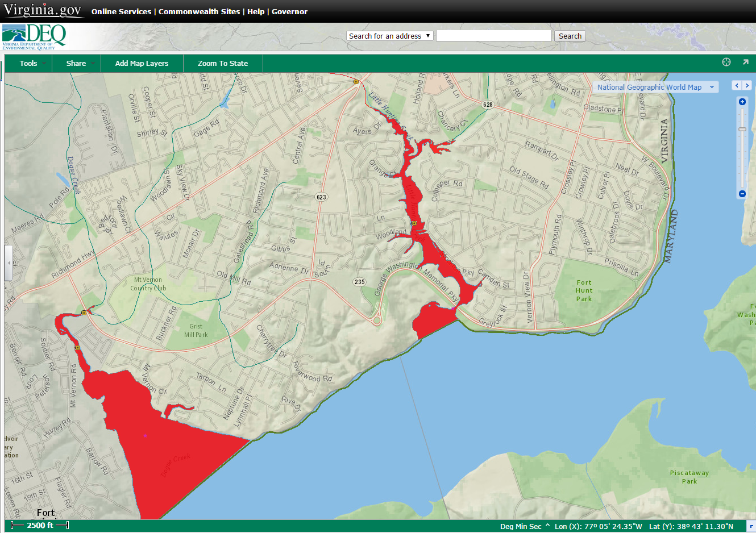
Task: Open the National Geographic World Map basemap dropdown
Action: click(655, 87)
